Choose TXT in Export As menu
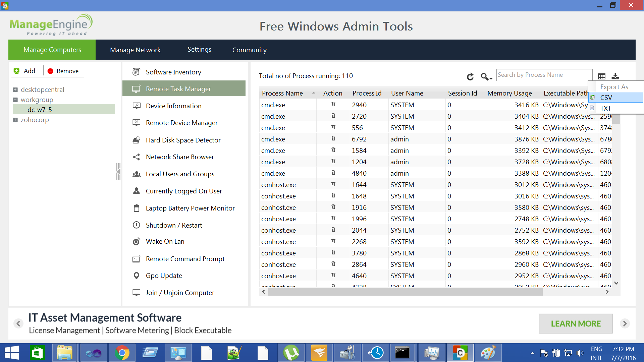This screenshot has width=644, height=362. tap(616, 108)
